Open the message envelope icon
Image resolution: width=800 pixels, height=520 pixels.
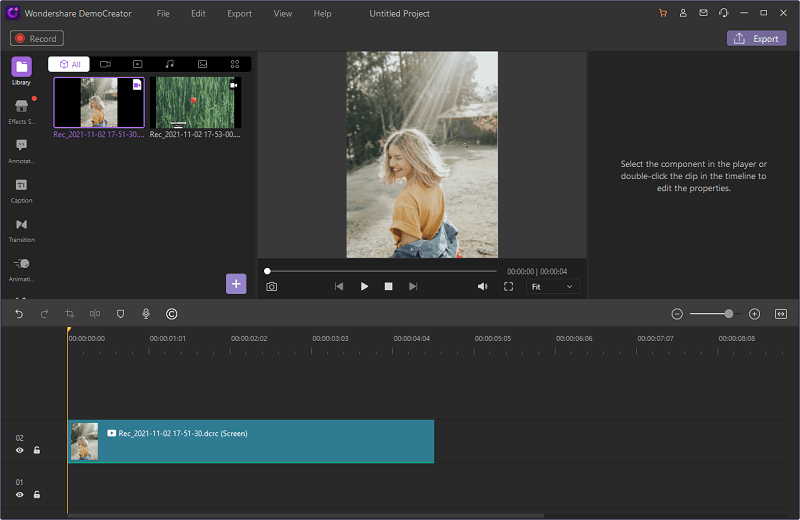point(703,13)
